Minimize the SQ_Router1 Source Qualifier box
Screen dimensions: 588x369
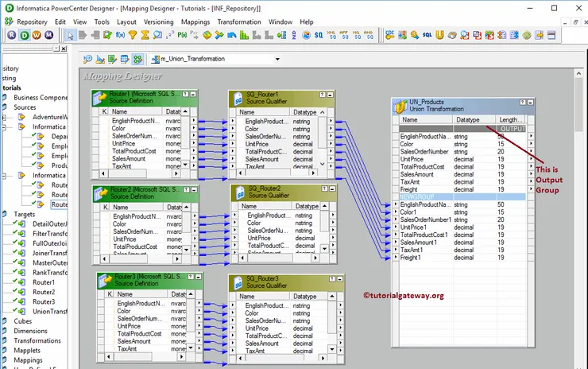pos(330,95)
